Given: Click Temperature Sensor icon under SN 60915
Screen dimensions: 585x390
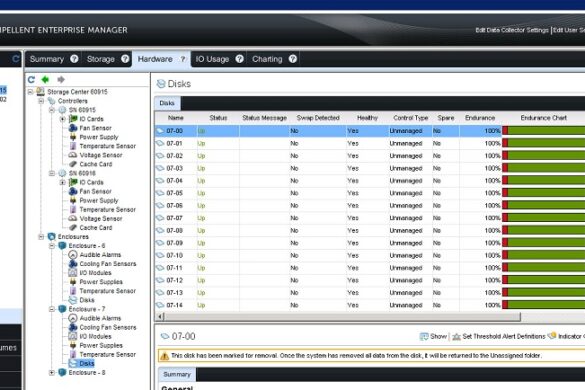Looking at the screenshot, I should point(73,146).
